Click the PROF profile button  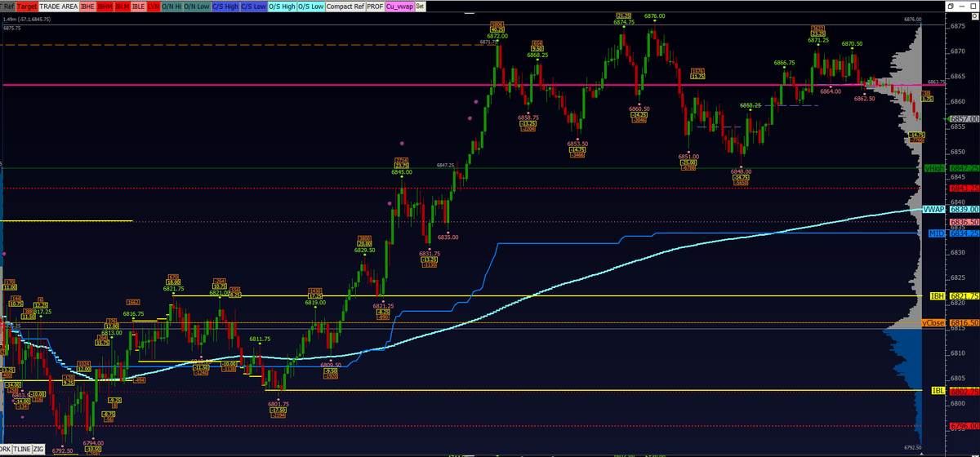[x=375, y=6]
